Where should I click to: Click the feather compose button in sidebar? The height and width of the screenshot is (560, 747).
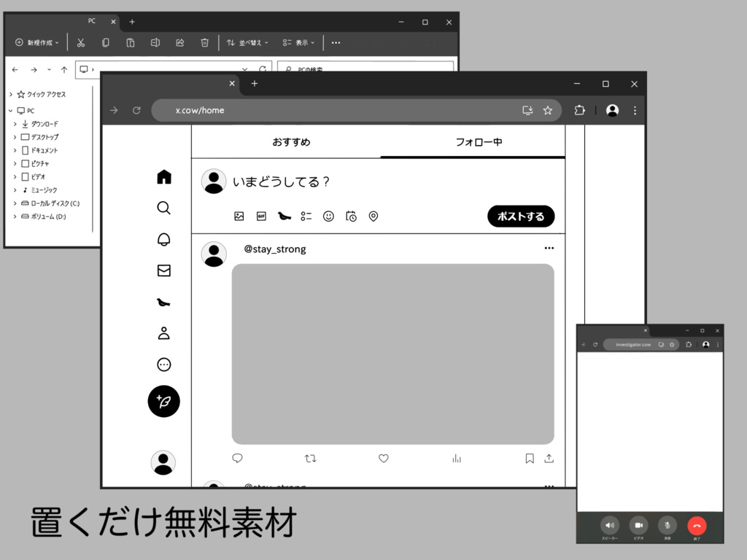click(163, 401)
